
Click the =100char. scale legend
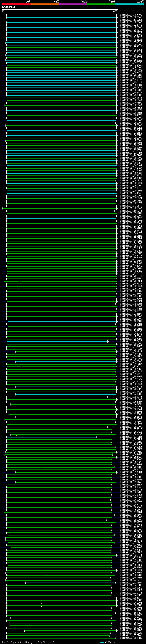click(108, 642)
